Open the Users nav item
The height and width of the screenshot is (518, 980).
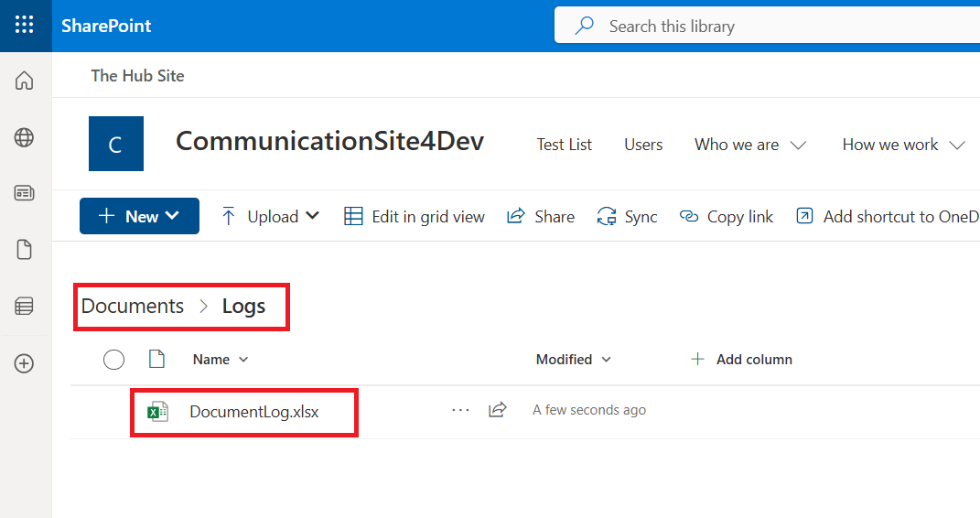click(x=643, y=145)
